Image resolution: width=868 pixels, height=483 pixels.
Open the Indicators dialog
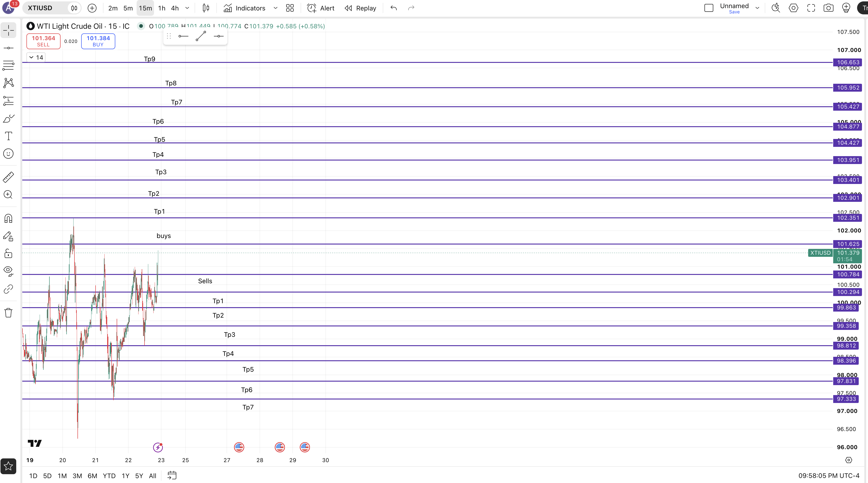pyautogui.click(x=245, y=8)
